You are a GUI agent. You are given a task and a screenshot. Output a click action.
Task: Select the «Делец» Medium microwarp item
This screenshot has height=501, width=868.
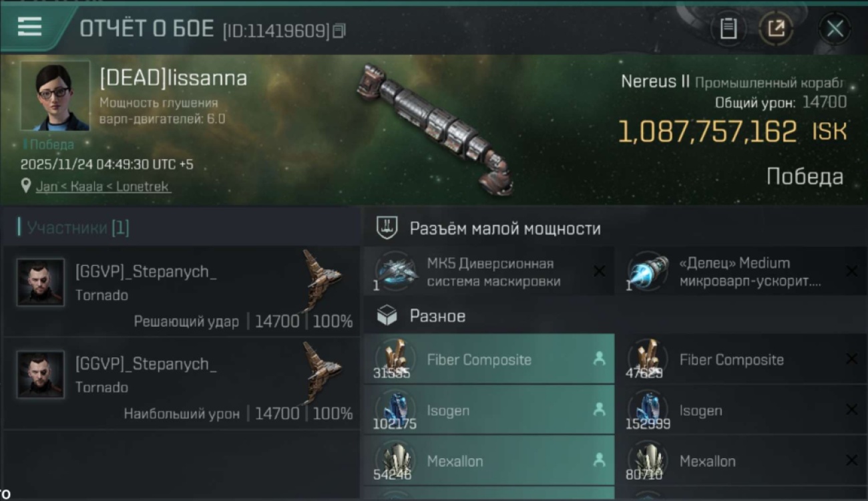[741, 272]
